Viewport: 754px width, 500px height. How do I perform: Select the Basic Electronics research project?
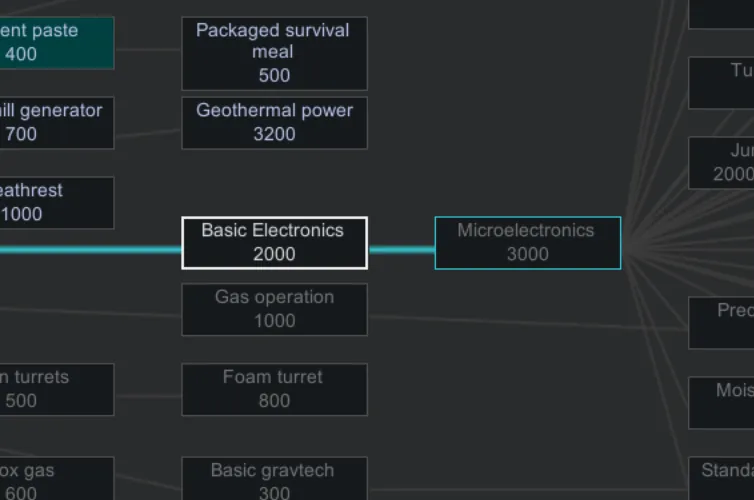tap(274, 243)
